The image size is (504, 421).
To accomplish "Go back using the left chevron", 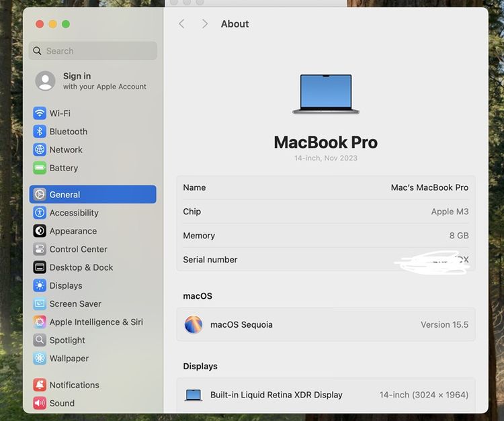I will pos(181,24).
